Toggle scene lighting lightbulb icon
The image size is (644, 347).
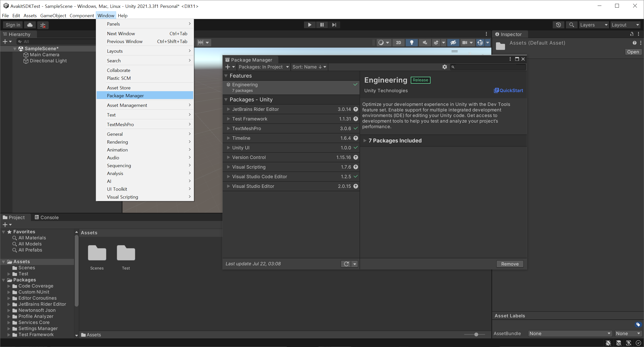point(412,43)
